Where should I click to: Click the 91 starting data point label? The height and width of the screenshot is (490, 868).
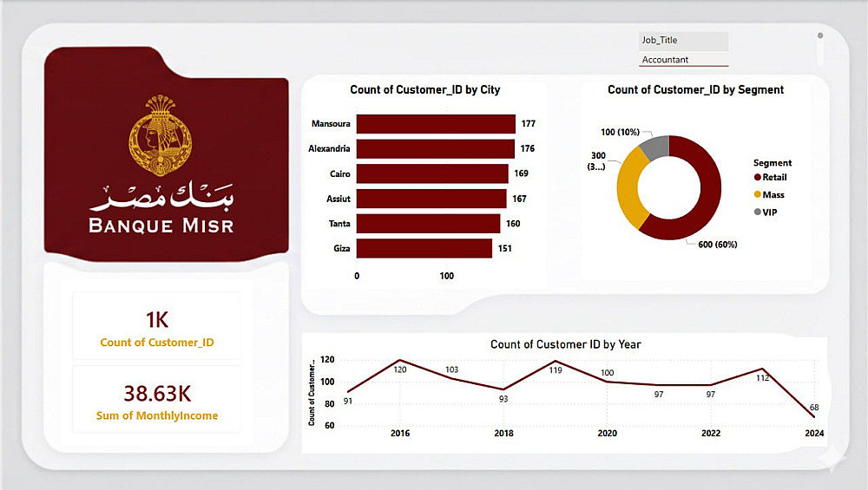[x=348, y=401]
